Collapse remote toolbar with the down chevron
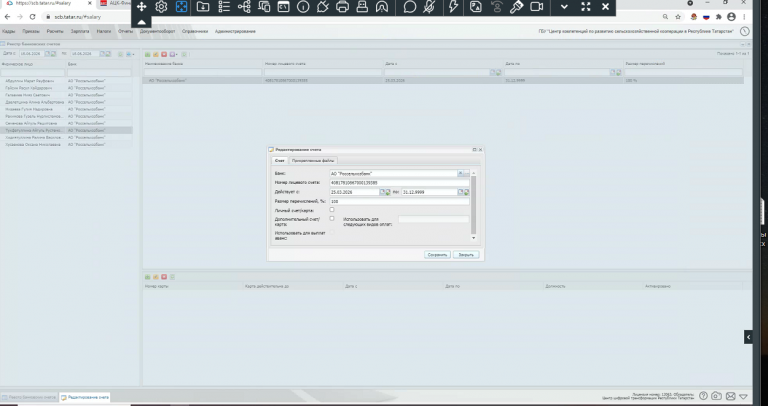This screenshot has height=406, width=768. [564, 7]
